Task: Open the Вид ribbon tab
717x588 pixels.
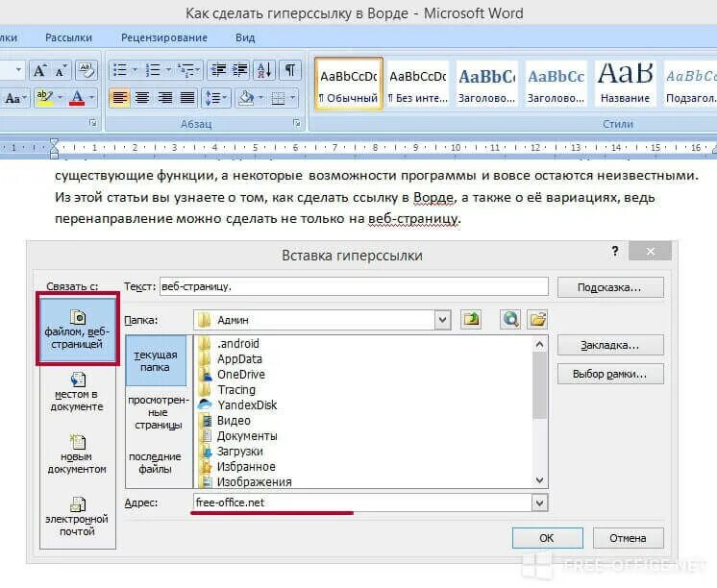Action: pos(245,37)
